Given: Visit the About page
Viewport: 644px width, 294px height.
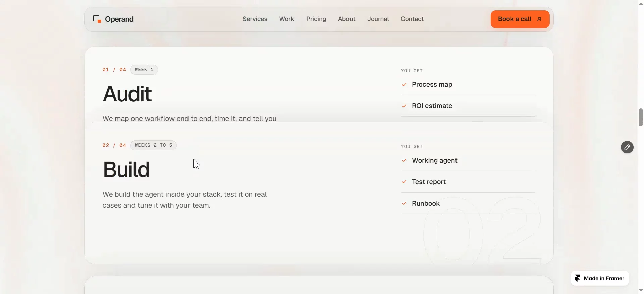Looking at the screenshot, I should [346, 19].
